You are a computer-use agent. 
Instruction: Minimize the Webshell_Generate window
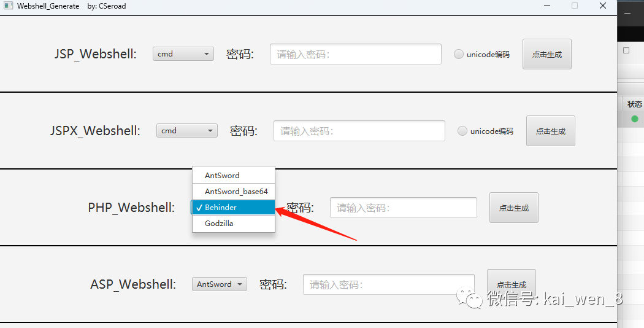547,6
